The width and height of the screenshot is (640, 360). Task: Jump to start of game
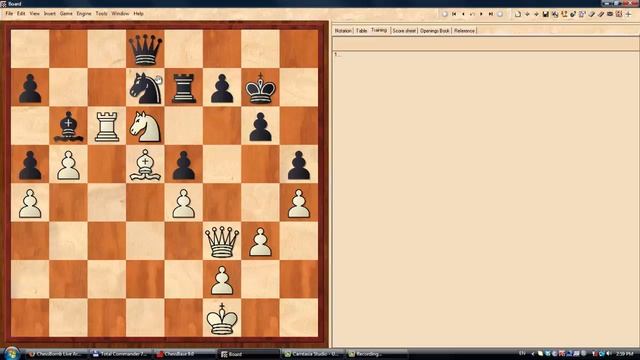pos(454,14)
